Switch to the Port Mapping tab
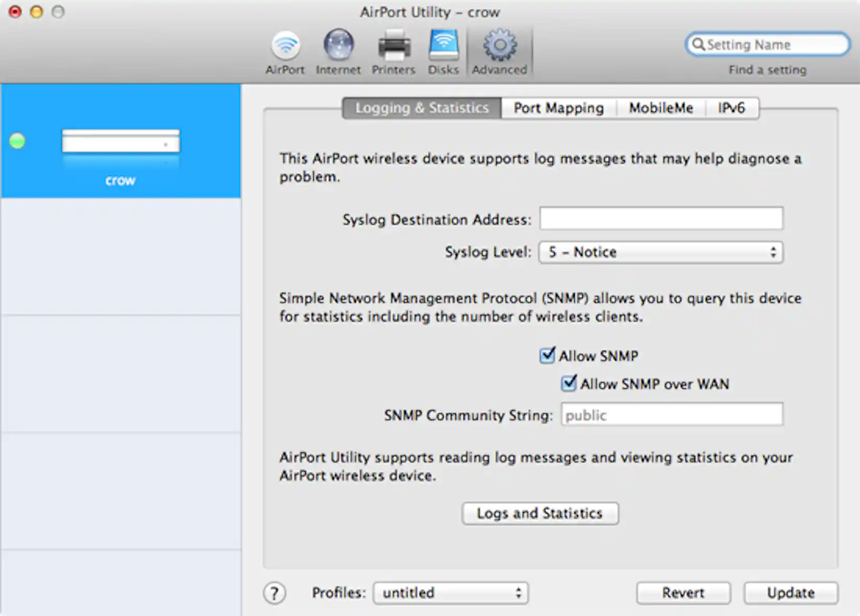Viewport: 860px width, 616px height. (558, 108)
